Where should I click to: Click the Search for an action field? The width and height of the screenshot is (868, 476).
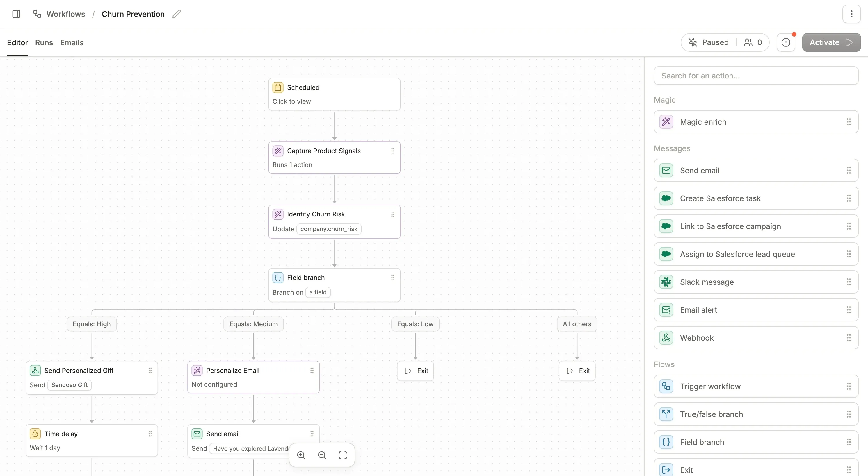756,76
